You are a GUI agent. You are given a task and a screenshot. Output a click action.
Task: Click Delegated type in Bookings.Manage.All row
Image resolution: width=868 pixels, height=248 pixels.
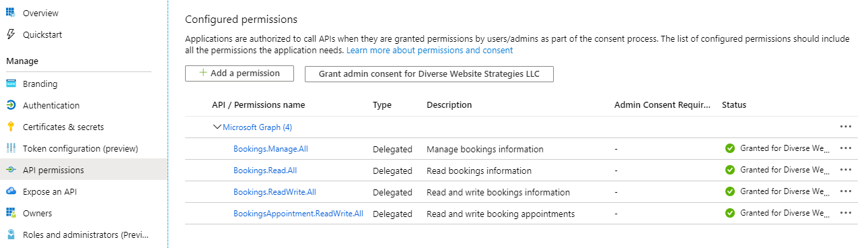[393, 149]
